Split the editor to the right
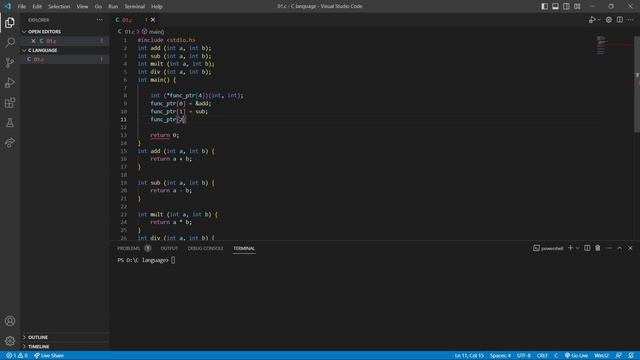 pos(620,20)
